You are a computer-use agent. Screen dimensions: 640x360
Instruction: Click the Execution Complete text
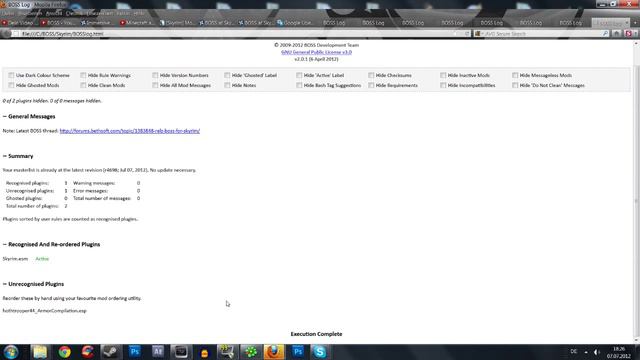click(316, 334)
